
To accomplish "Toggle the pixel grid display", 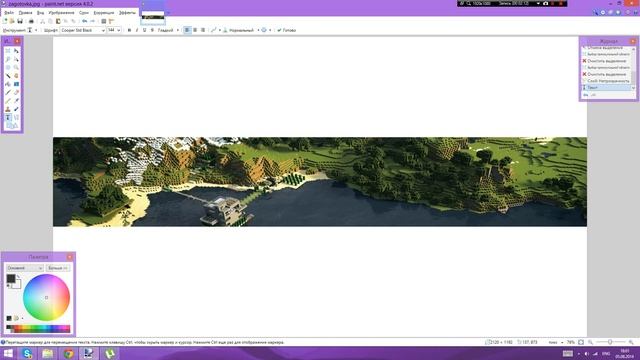I will point(104,21).
